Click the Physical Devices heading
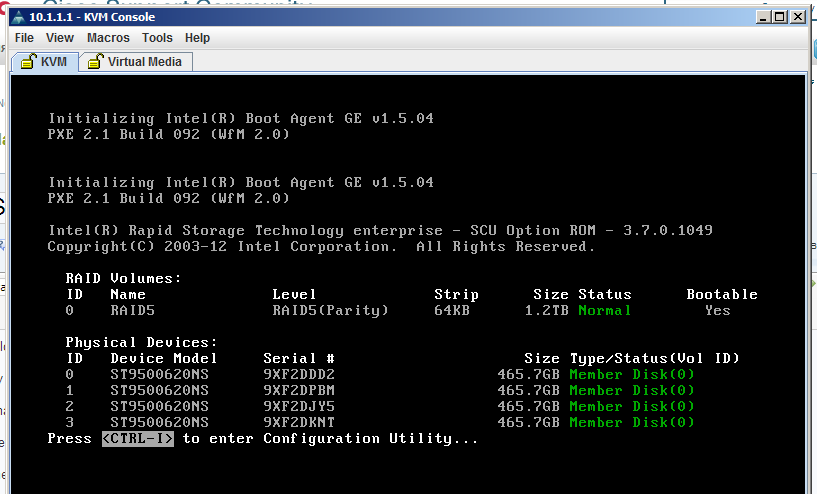The image size is (817, 494). [141, 343]
